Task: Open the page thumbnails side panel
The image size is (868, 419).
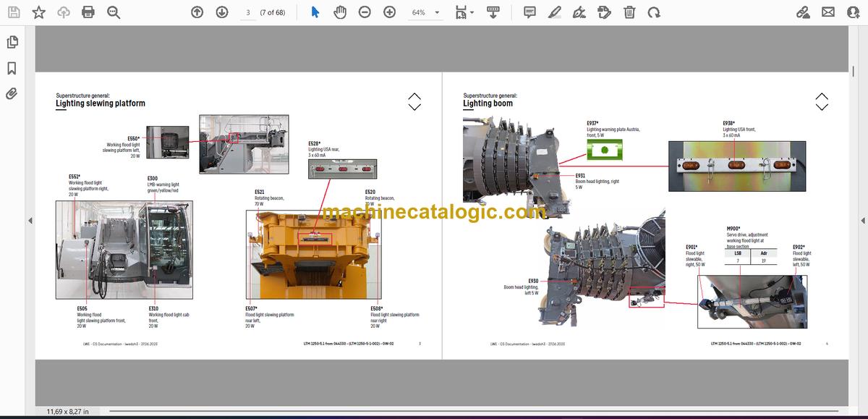Action: pos(12,42)
